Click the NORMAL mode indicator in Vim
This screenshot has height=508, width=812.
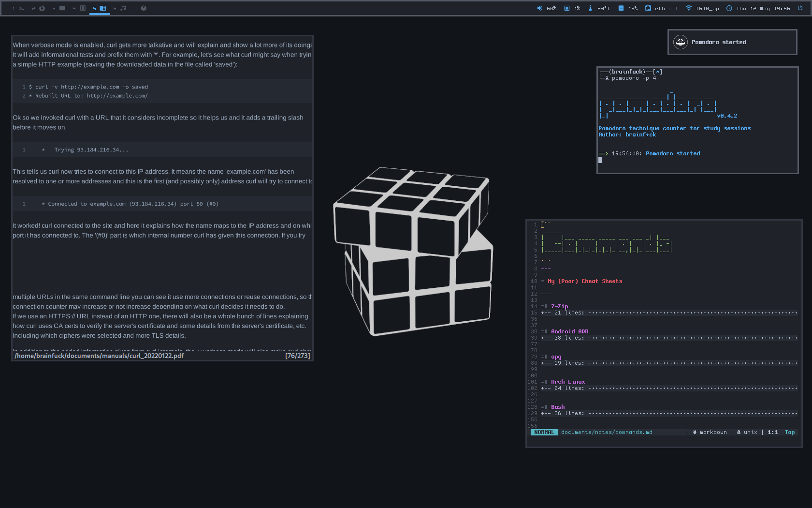pyautogui.click(x=544, y=433)
